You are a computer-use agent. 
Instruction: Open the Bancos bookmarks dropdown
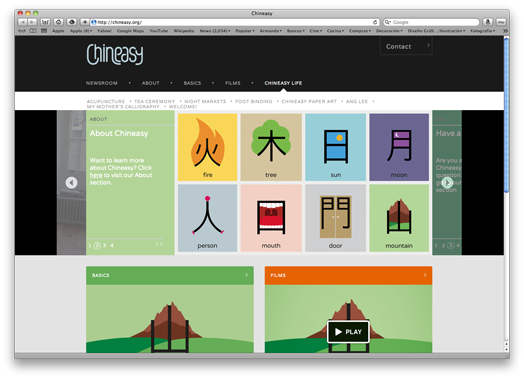coord(296,31)
